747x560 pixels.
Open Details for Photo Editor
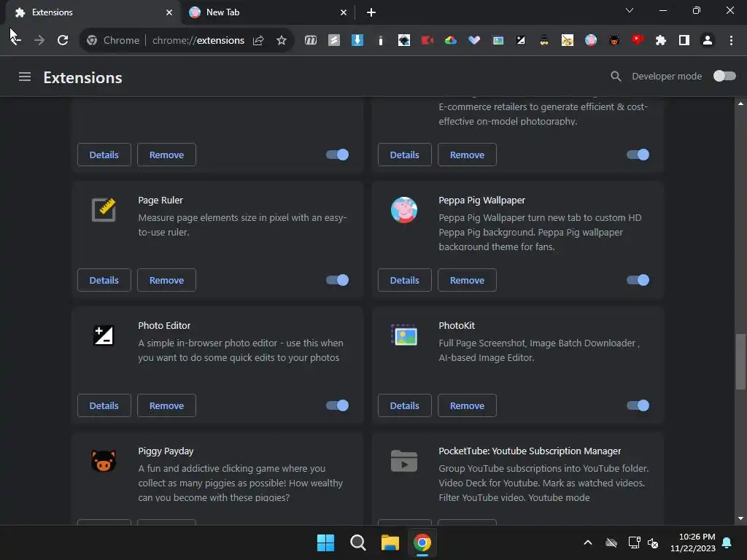pos(104,405)
